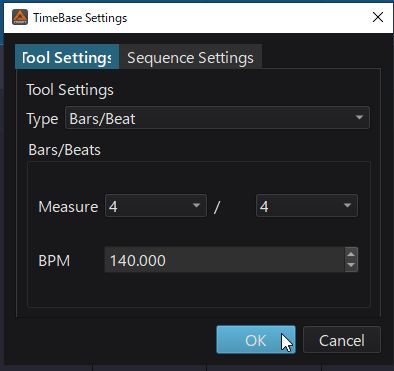Image resolution: width=394 pixels, height=371 pixels.
Task: Close the TimeBase Settings dialog
Action: [378, 17]
